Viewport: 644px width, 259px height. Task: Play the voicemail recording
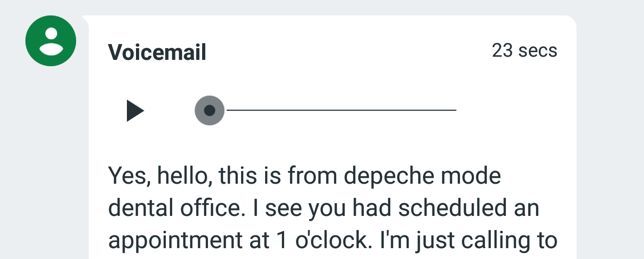click(135, 111)
